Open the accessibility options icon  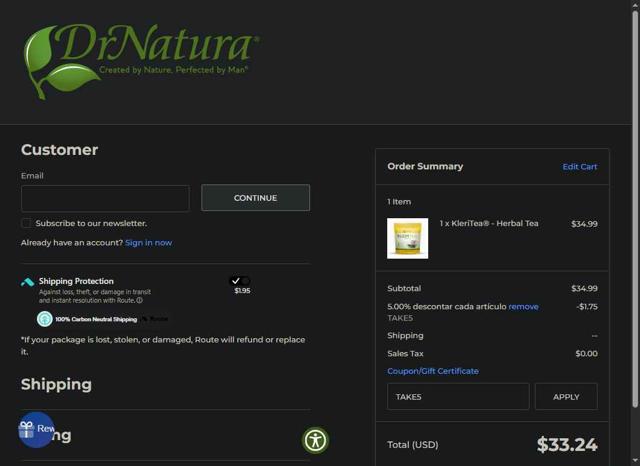pos(315,440)
